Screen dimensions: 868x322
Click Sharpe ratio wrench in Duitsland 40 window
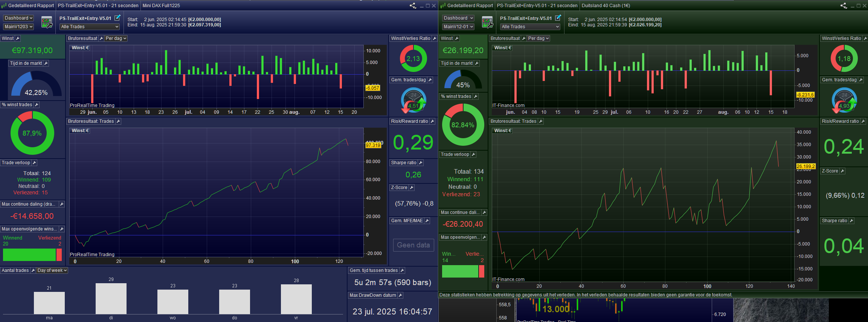point(851,221)
